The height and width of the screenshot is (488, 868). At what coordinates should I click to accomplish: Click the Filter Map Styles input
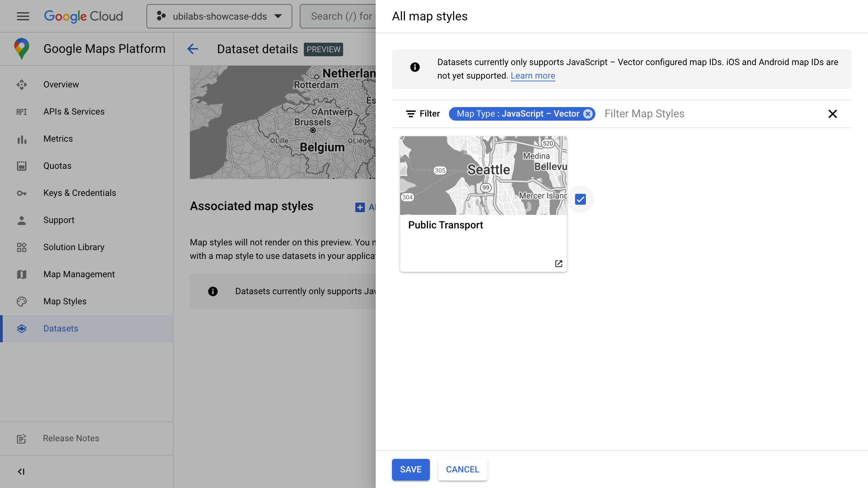pos(710,114)
